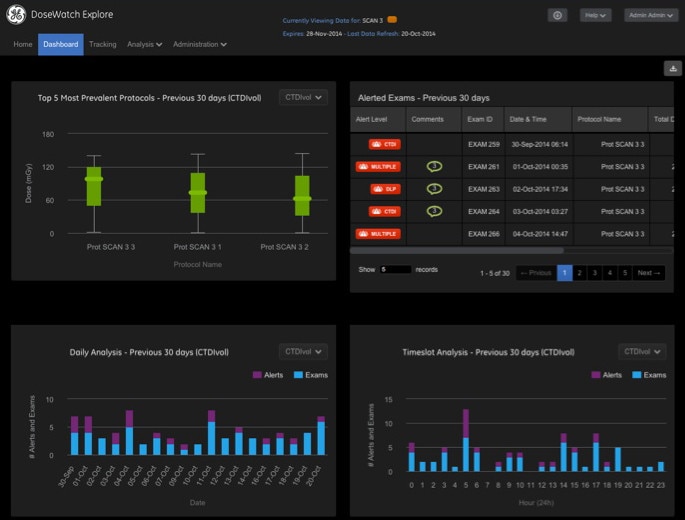Click the EXAM 266 cell
Screen dimensions: 685x520
coord(484,234)
